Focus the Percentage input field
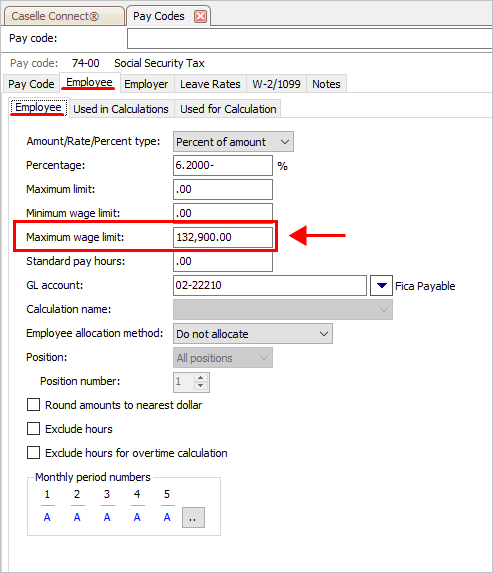 pos(223,166)
